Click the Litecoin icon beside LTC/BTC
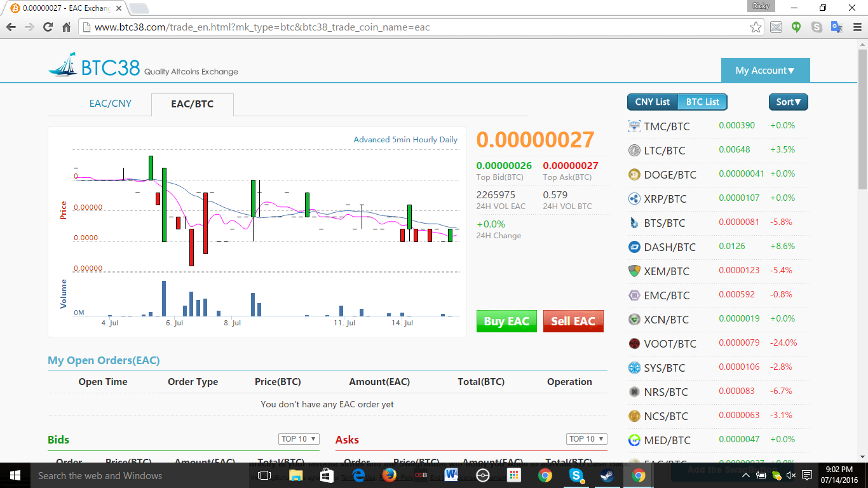 coord(634,150)
